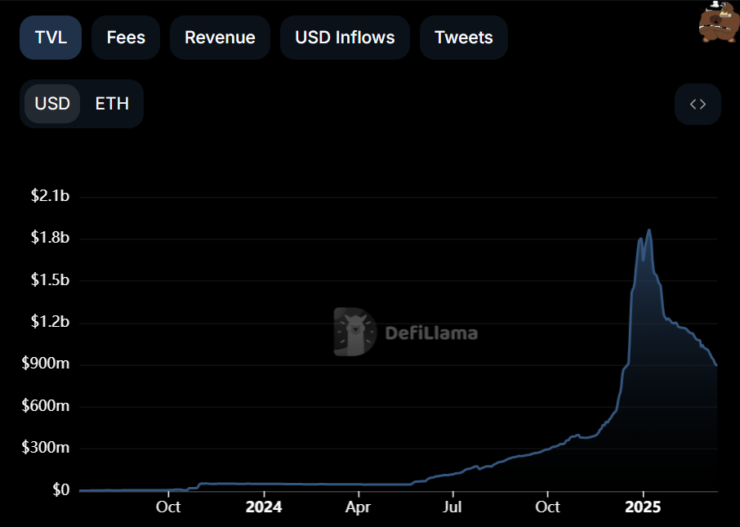The height and width of the screenshot is (527, 740).
Task: Click the $600m y-axis label
Action: [46, 406]
